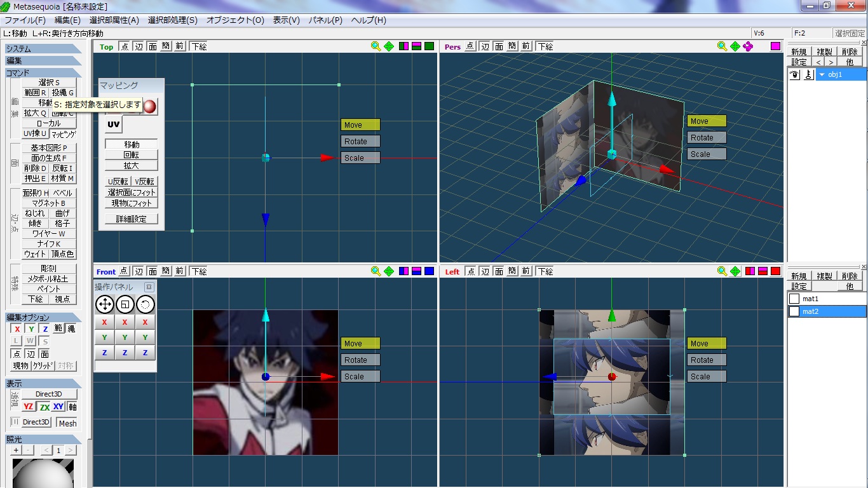Toggle the ZX plane display

coord(44,407)
